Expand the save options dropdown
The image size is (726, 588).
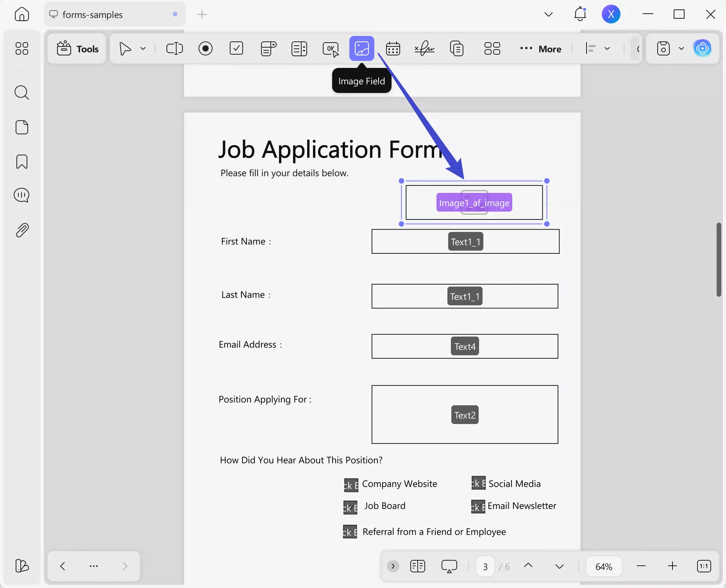(681, 48)
